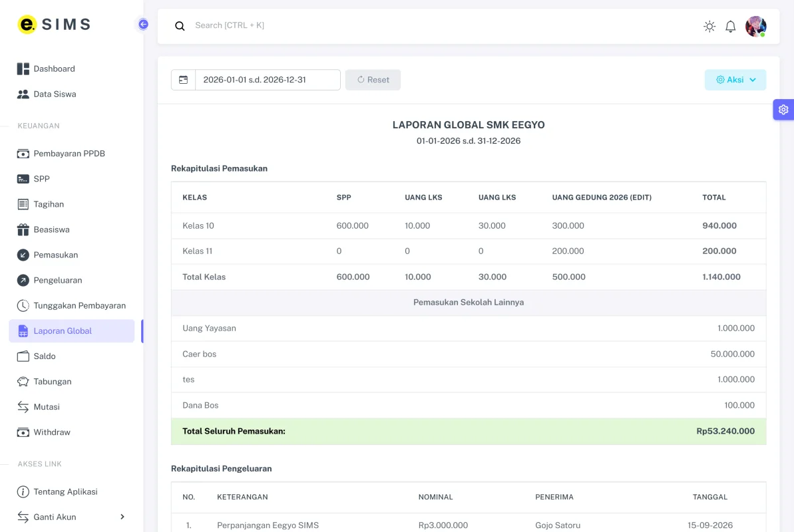
Task: Open the floating settings gear tab
Action: click(783, 110)
